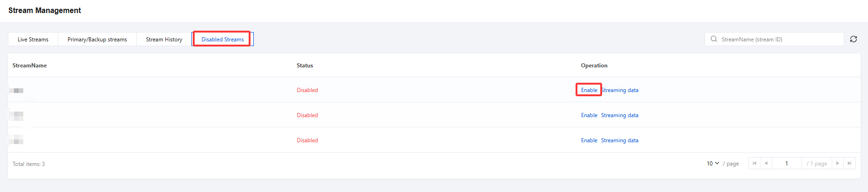This screenshot has width=868, height=192.
Task: Click the StreamName column header
Action: (30, 66)
